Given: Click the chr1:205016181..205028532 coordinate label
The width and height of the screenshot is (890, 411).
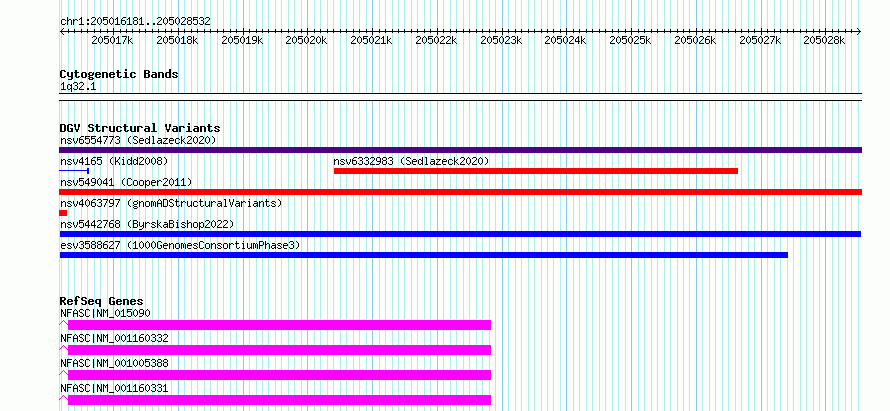Looking at the screenshot, I should point(135,21).
